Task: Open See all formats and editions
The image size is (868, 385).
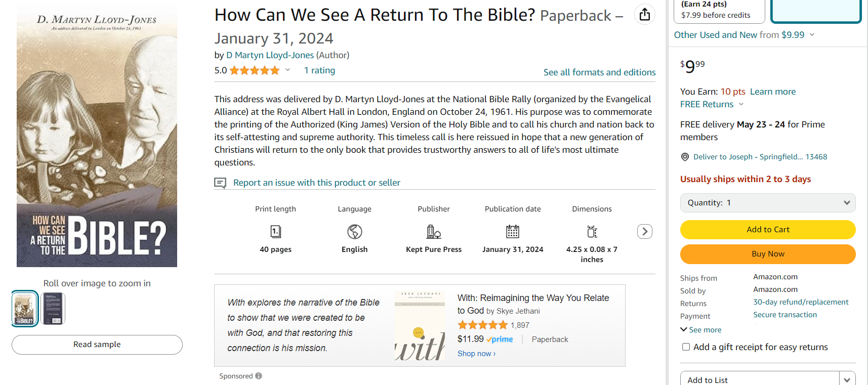Action: point(599,72)
